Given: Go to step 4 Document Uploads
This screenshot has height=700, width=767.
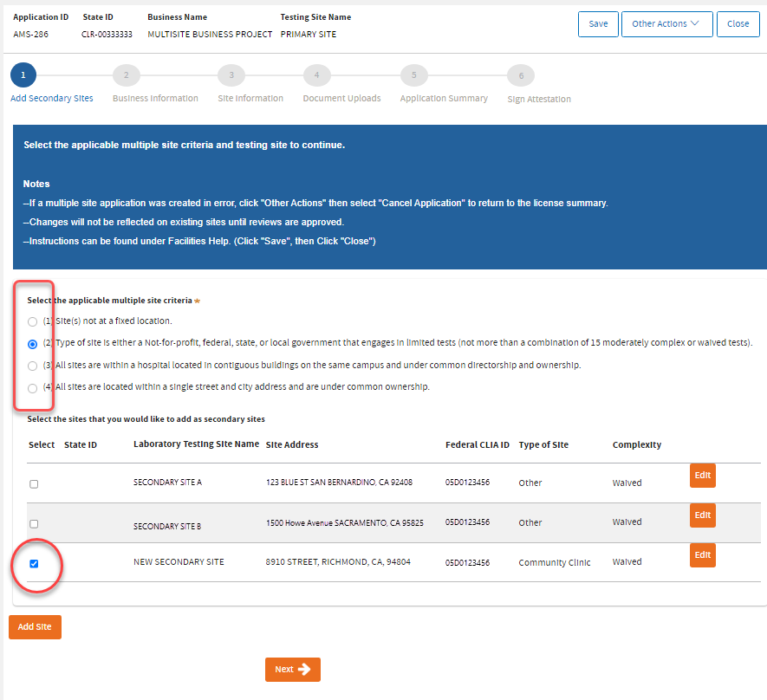Looking at the screenshot, I should 316,75.
